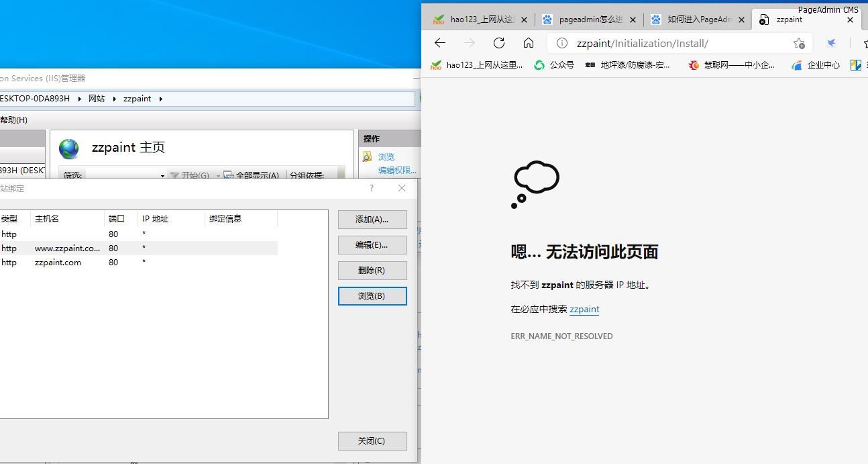Click the zzpaint address bar URL
868x464 pixels.
(643, 43)
